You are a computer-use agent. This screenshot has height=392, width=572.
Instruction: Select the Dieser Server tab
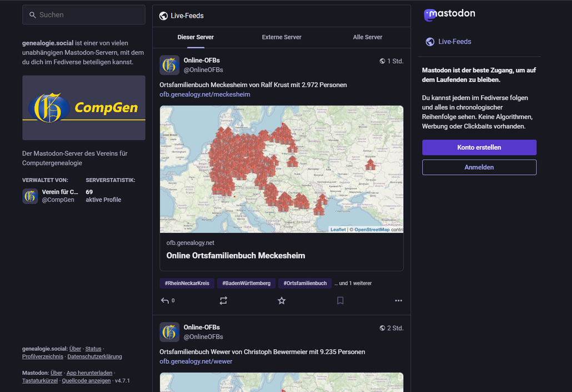point(195,37)
